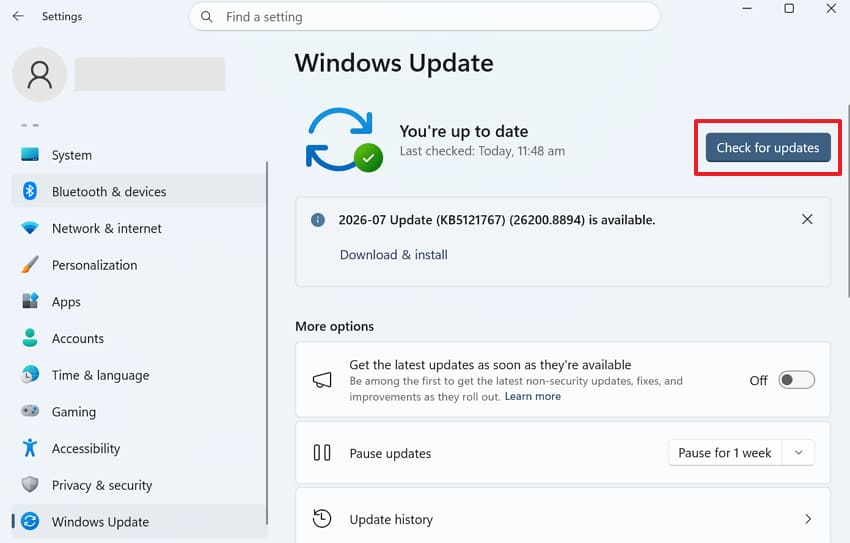The image size is (850, 543).
Task: Click the main page vertical scrollbar
Action: click(848, 201)
